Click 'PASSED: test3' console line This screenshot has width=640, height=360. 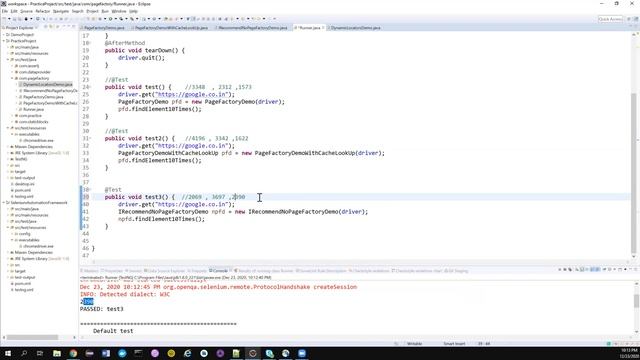(x=102, y=309)
